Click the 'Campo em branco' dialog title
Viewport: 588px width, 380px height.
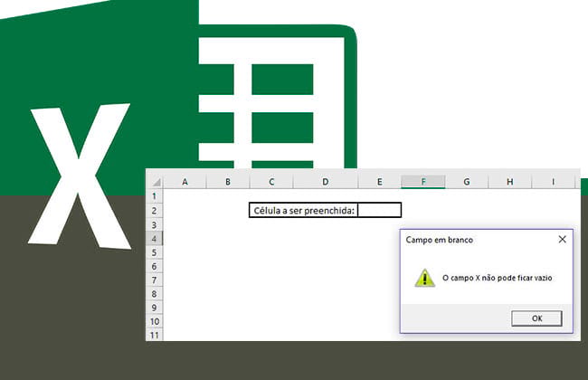coord(439,240)
